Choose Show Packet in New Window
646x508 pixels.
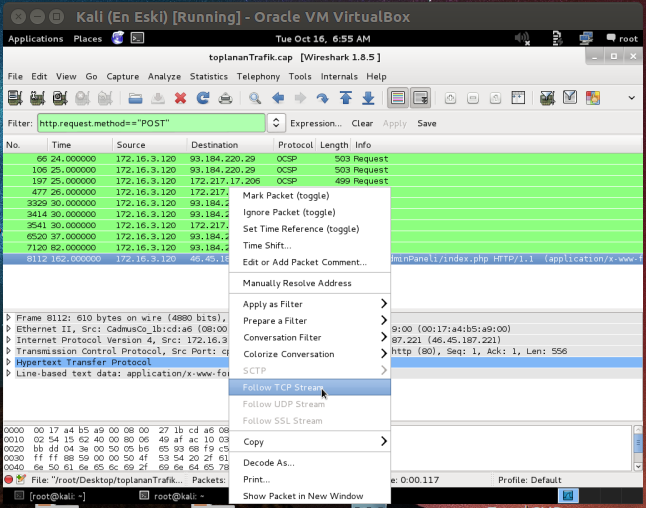(x=310, y=496)
